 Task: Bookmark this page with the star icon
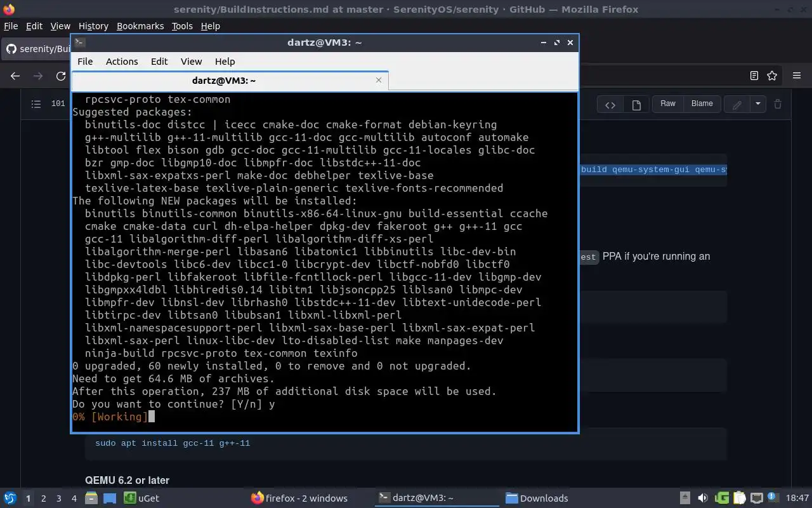click(772, 76)
